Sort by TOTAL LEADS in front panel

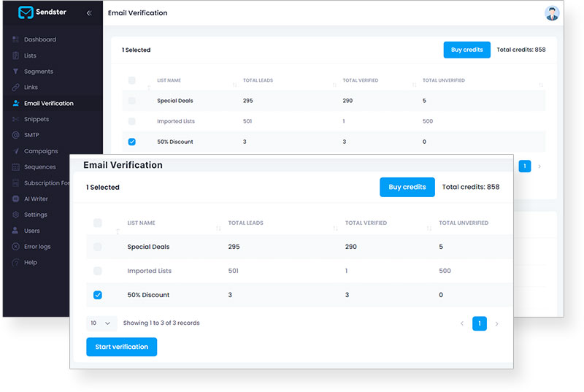245,223
